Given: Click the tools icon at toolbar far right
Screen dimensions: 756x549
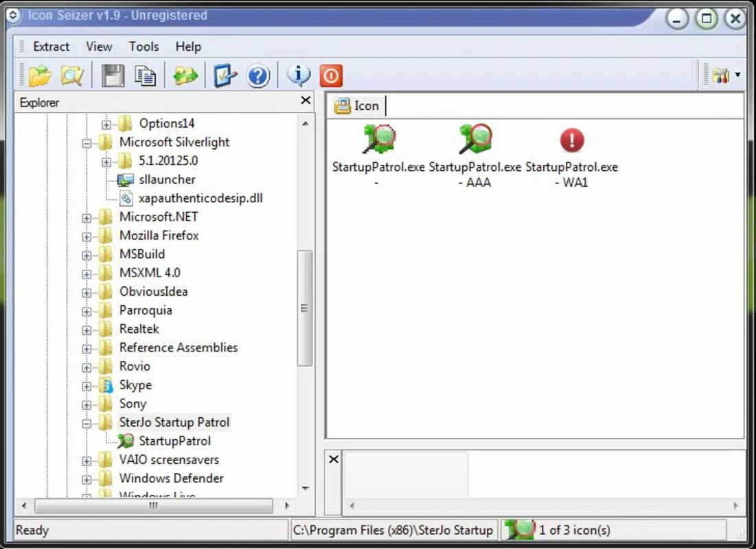Looking at the screenshot, I should (720, 75).
